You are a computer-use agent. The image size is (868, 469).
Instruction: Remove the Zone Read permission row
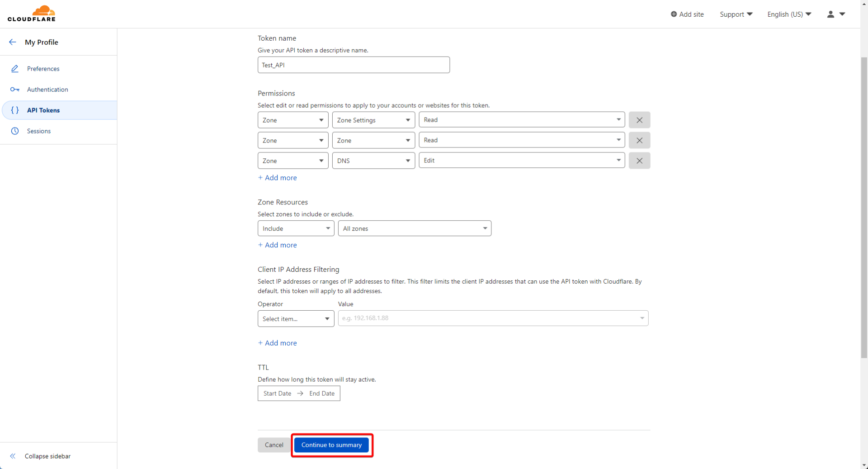[x=639, y=141]
